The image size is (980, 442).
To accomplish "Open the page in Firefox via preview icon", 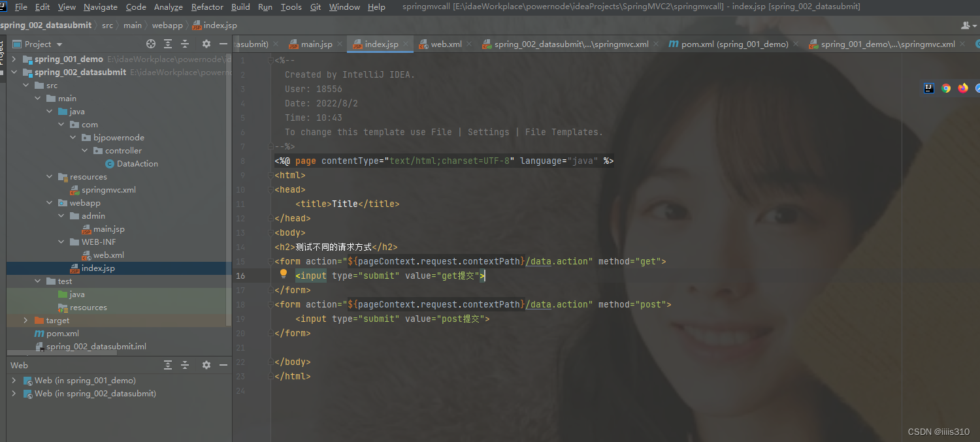I will point(962,88).
